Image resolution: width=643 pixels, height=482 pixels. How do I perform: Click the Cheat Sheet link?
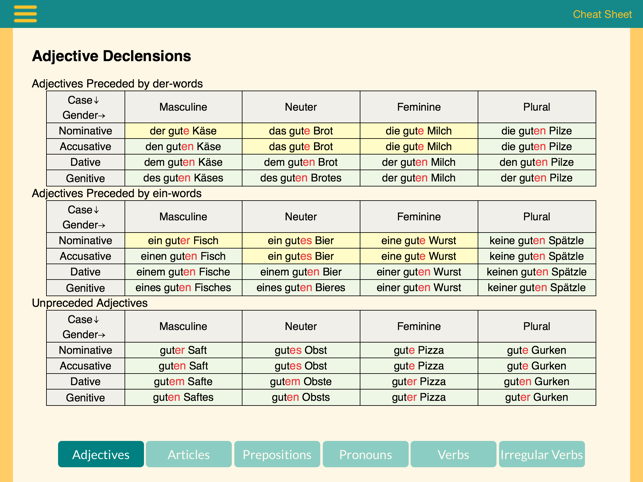point(602,14)
